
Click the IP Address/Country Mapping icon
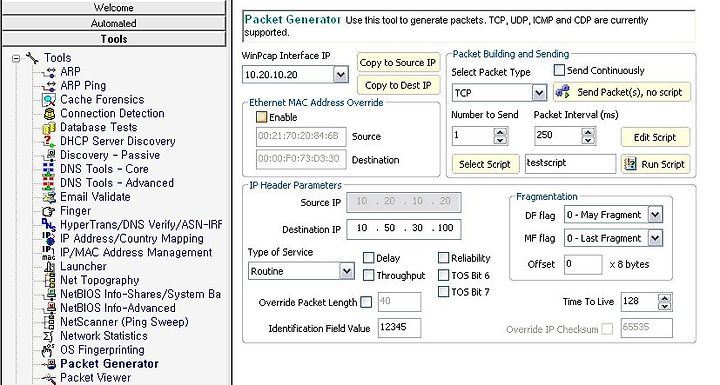pos(49,239)
